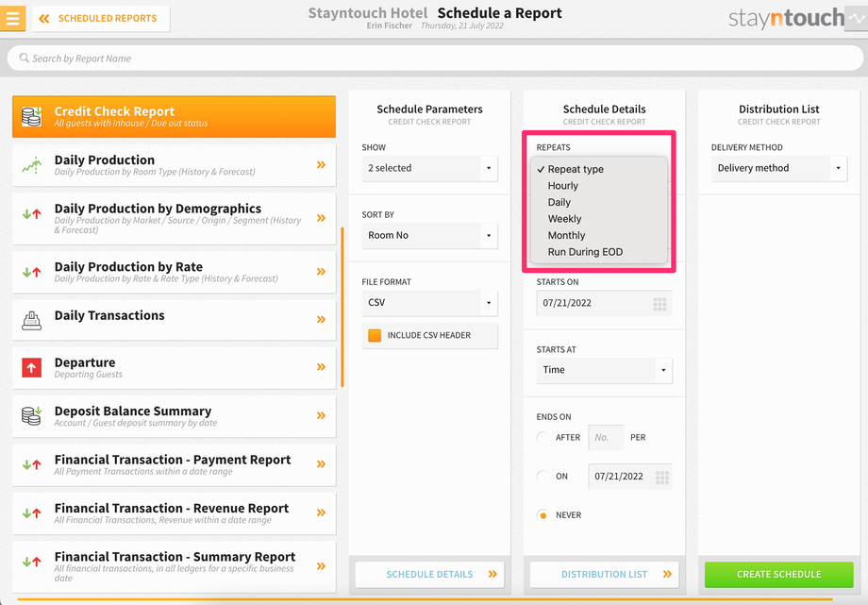868x605 pixels.
Task: Open Daily Transactions chevron
Action: (x=321, y=319)
